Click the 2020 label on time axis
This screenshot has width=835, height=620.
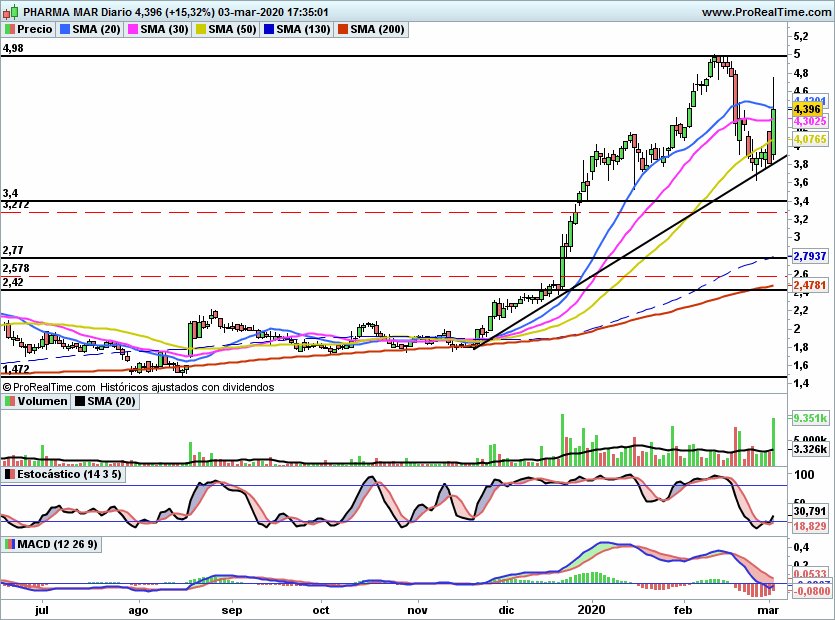tap(592, 607)
